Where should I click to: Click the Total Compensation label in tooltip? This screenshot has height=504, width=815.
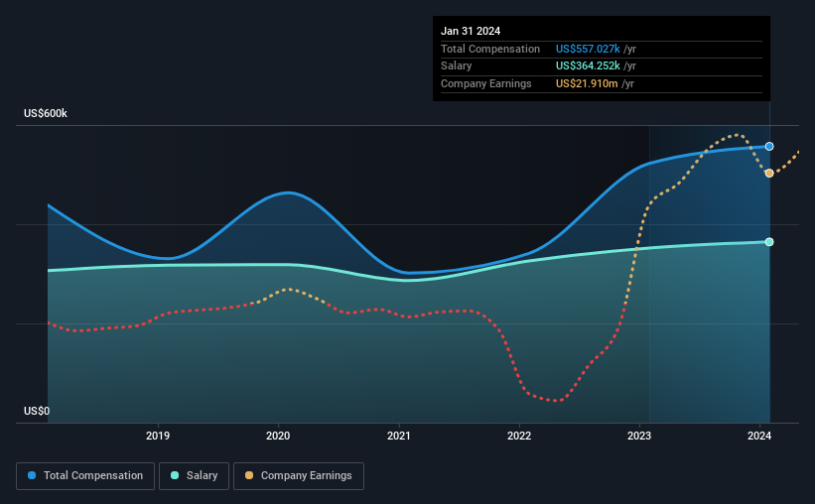pos(490,49)
